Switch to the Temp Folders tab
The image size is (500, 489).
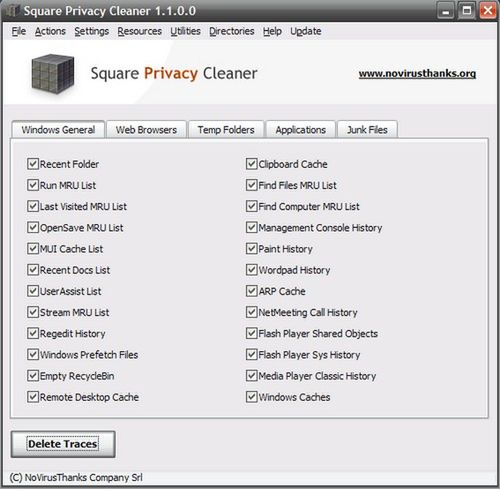[x=226, y=129]
